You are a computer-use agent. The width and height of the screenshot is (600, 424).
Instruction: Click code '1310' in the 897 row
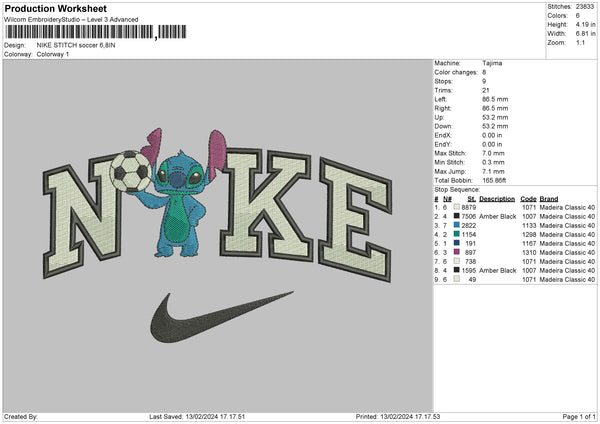529,253
